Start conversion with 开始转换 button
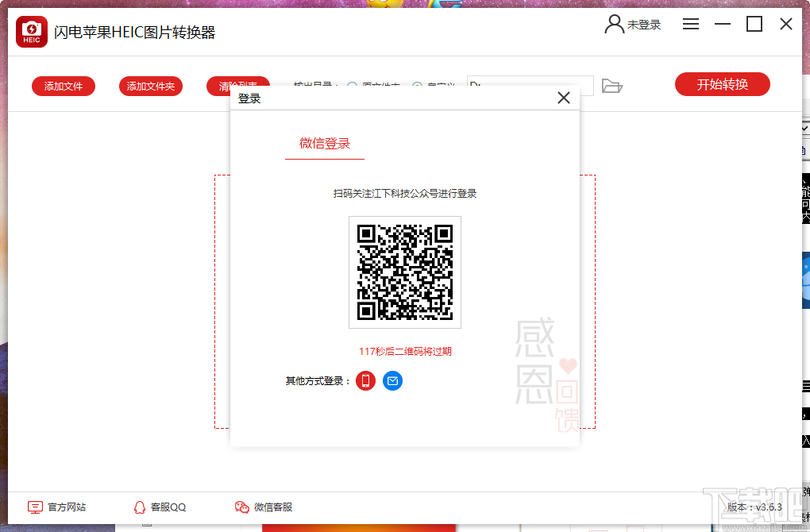 tap(722, 84)
